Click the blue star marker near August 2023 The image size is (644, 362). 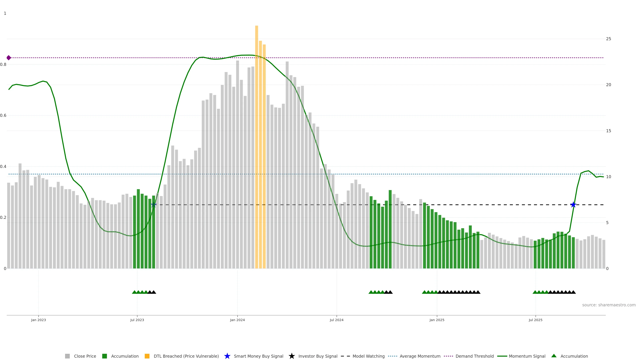pyautogui.click(x=154, y=205)
